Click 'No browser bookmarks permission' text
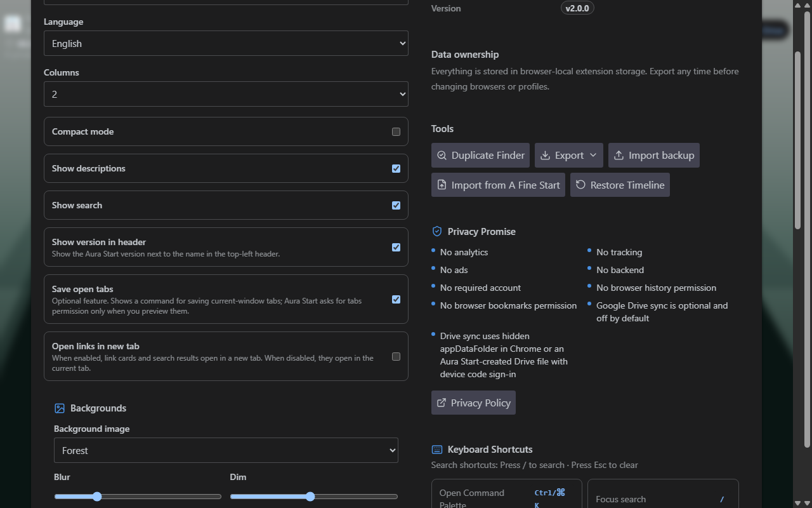812x508 pixels. pyautogui.click(x=508, y=305)
